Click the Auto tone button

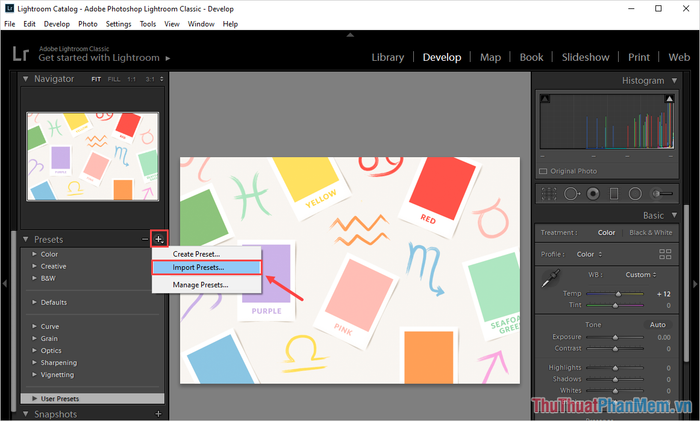657,324
